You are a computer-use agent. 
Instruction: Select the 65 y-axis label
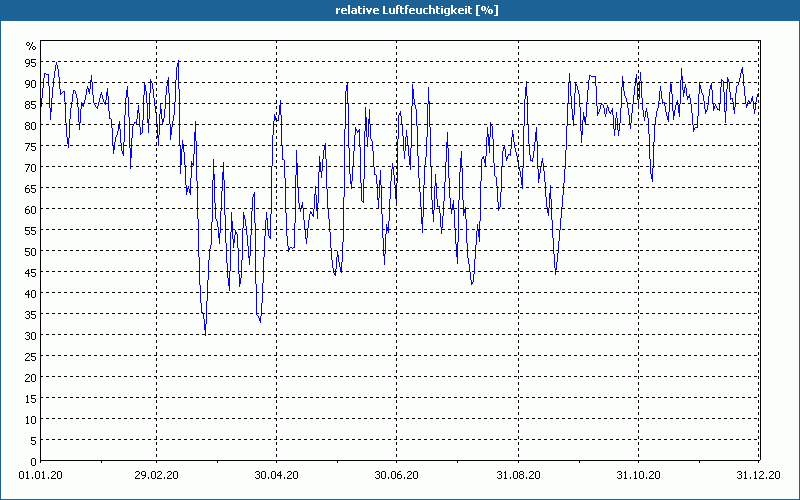pyautogui.click(x=31, y=188)
